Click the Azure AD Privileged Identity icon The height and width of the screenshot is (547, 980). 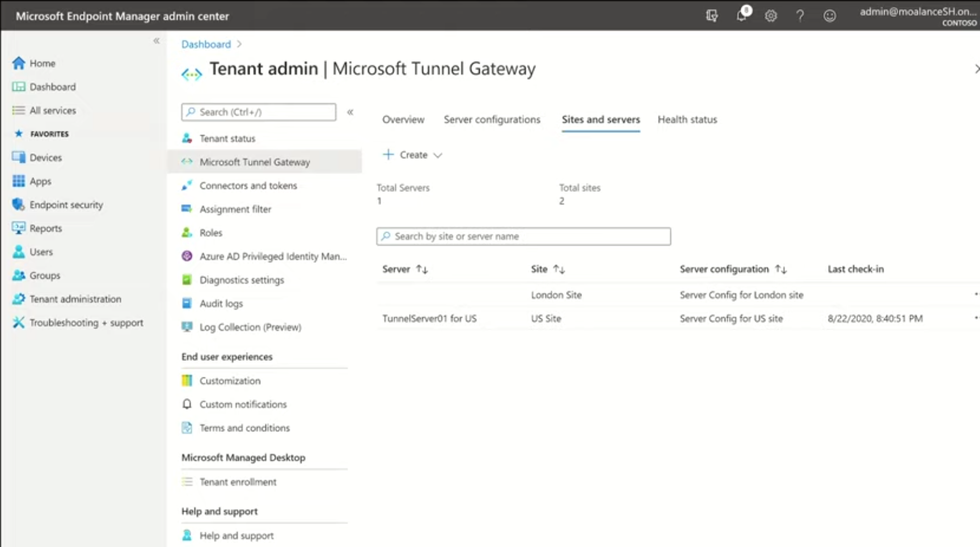coord(187,256)
